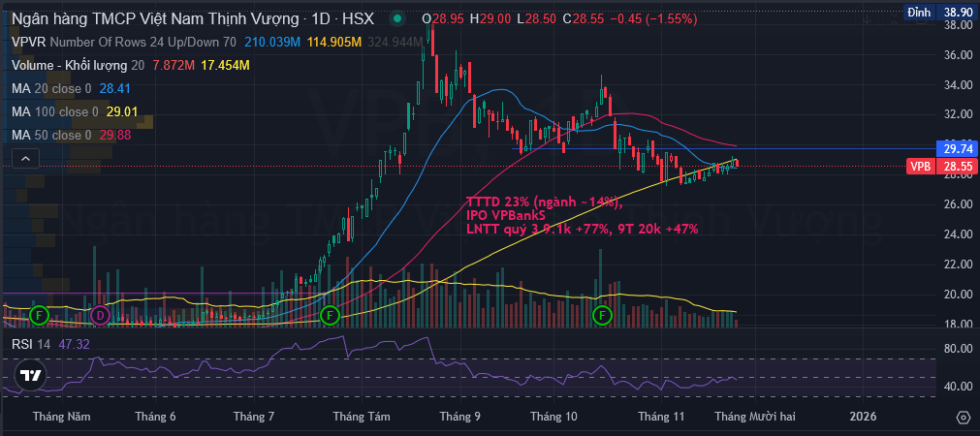Click the VPVR total 324.944M
The image size is (980, 436).
[395, 43]
